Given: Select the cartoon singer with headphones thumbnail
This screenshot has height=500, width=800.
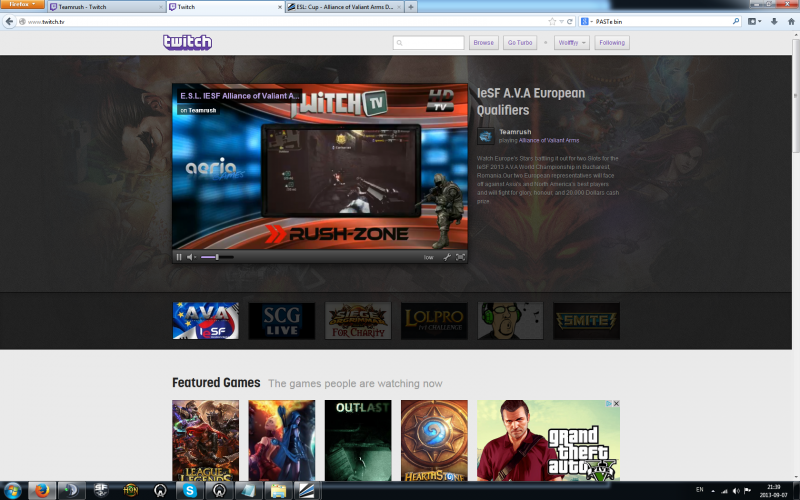Looking at the screenshot, I should (x=510, y=320).
